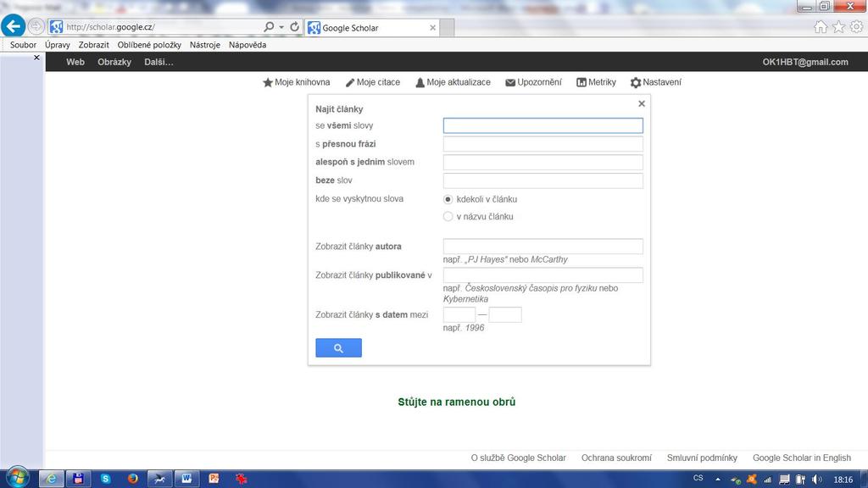The height and width of the screenshot is (488, 868).
Task: Go to Obrázky in Google bar
Action: coord(114,62)
